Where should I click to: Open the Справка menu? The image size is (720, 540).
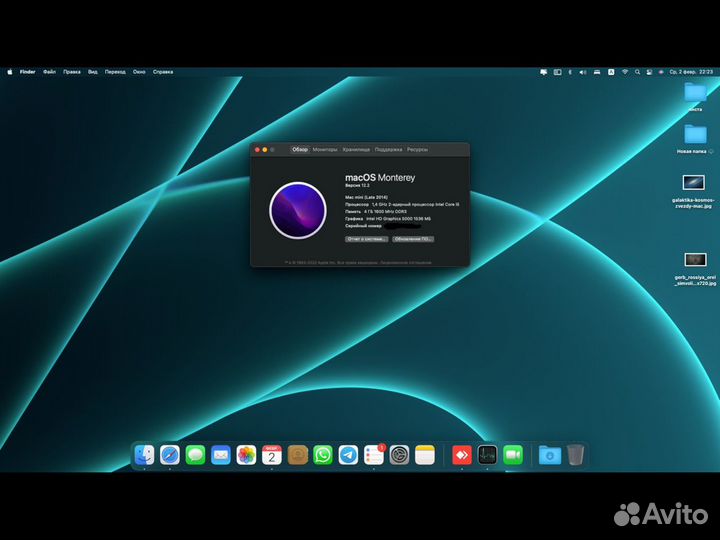163,72
